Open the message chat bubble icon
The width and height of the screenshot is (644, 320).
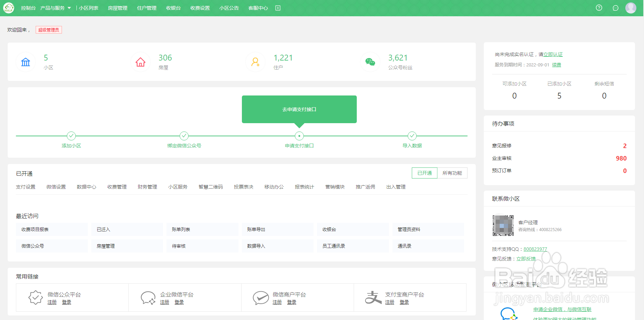pyautogui.click(x=616, y=8)
